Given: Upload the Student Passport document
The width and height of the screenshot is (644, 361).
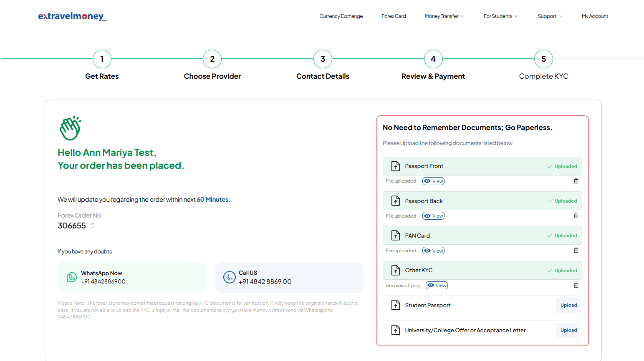Looking at the screenshot, I should [568, 305].
